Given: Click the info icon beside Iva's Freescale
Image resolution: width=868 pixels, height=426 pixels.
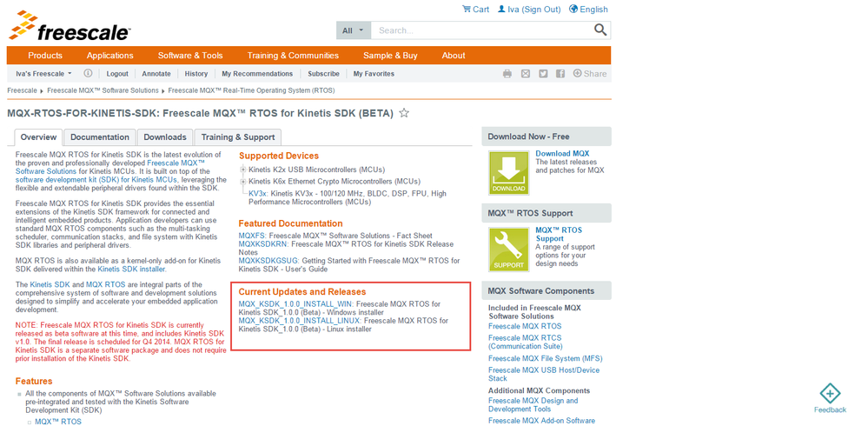Looking at the screenshot, I should 88,73.
